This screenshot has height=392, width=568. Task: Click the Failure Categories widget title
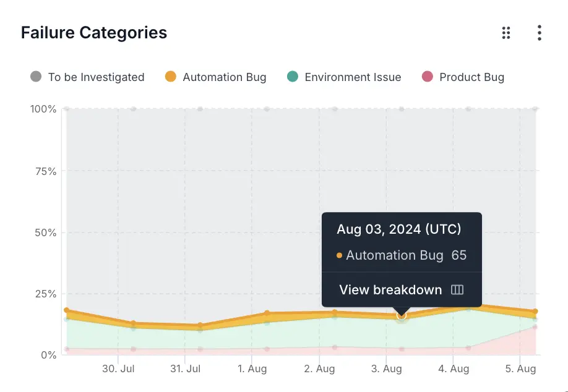pyautogui.click(x=94, y=33)
